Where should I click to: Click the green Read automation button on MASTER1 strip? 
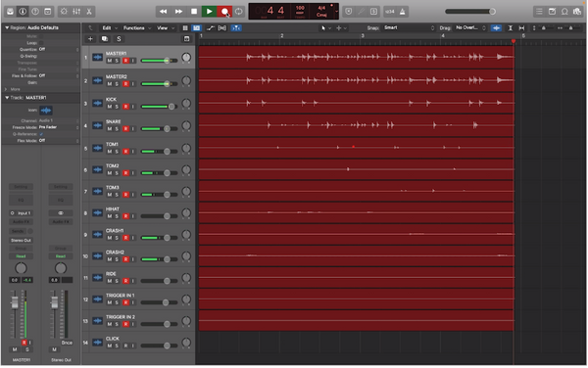[21, 256]
